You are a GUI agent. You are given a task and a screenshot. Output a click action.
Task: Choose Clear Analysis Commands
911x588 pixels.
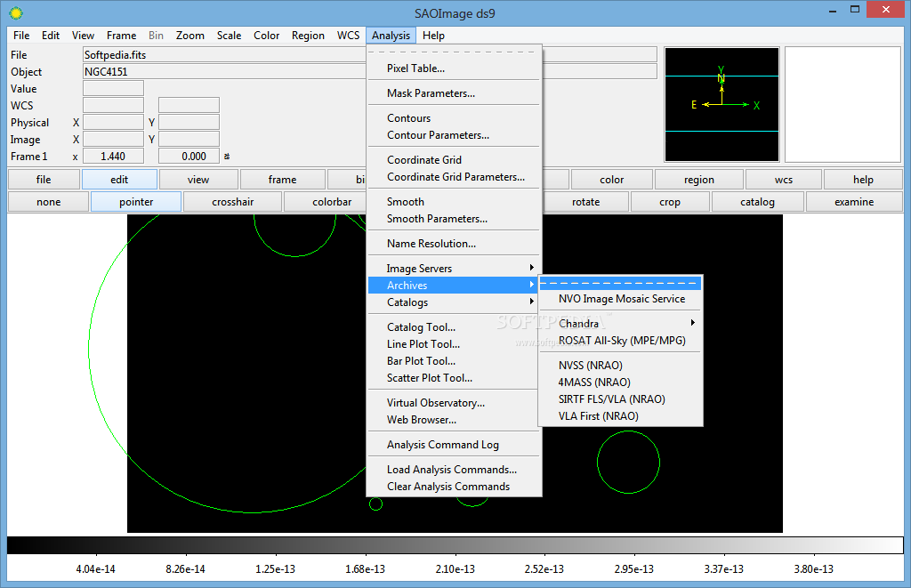(x=455, y=487)
